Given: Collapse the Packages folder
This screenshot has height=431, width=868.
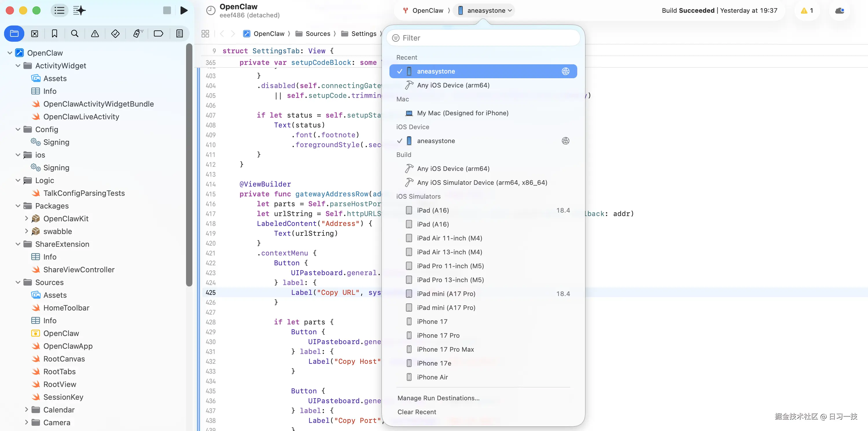Looking at the screenshot, I should (18, 206).
